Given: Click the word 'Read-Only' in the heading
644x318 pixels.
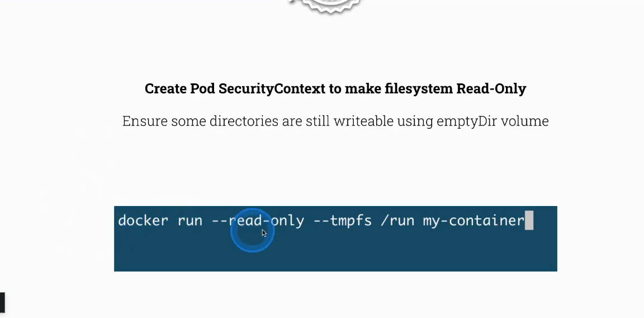Looking at the screenshot, I should (x=491, y=88).
